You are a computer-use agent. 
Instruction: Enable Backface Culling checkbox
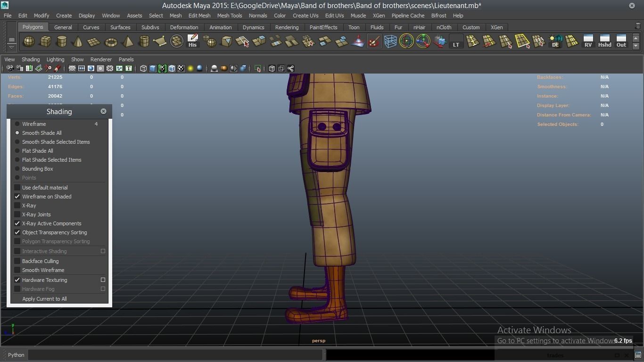[x=17, y=261]
